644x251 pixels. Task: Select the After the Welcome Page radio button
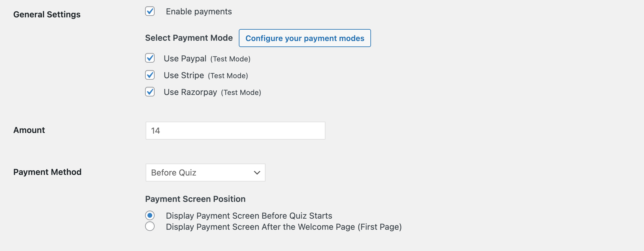(150, 226)
